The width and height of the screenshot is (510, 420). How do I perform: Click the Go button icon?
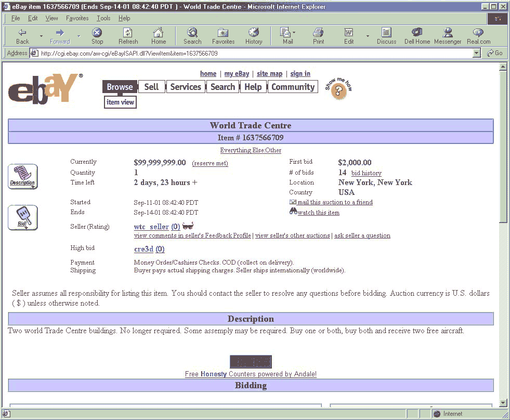pos(495,53)
